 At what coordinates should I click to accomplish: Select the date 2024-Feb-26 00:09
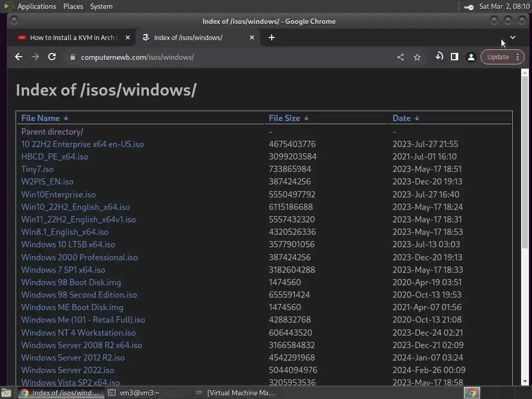pyautogui.click(x=429, y=370)
